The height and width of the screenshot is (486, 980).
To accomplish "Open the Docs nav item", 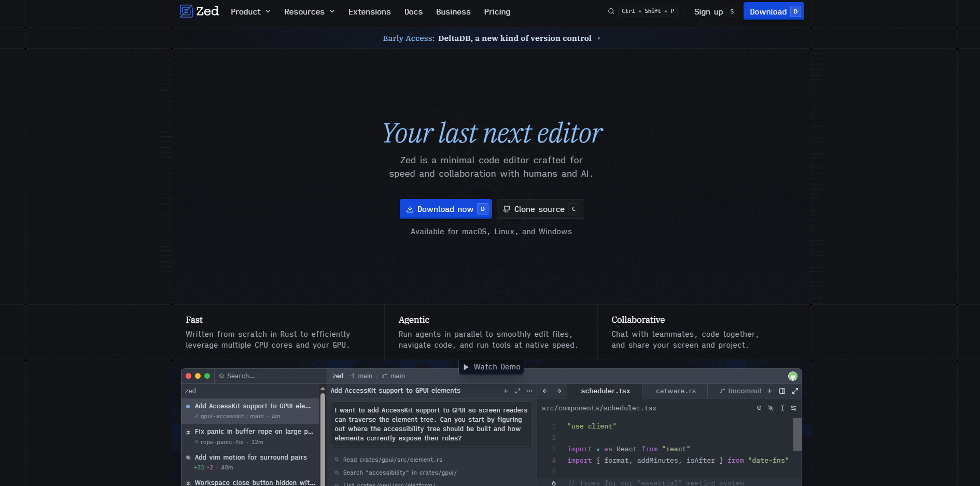I will [413, 11].
